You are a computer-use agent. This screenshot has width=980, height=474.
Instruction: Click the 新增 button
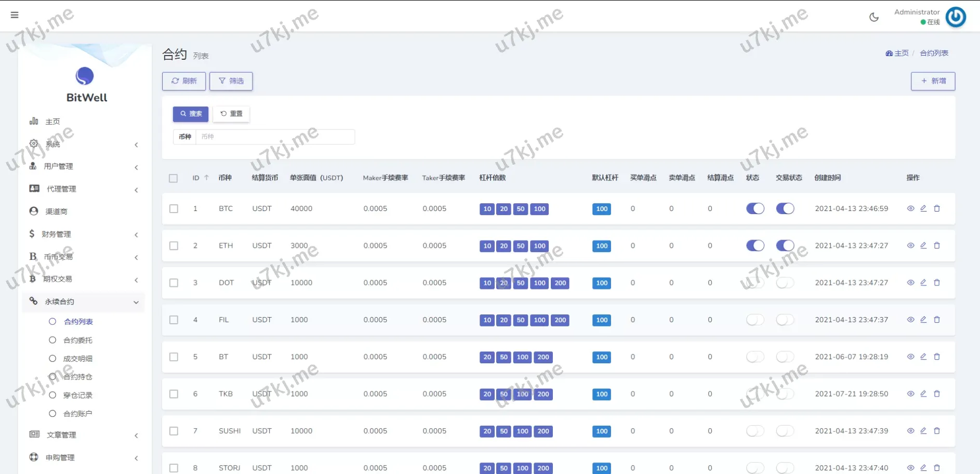tap(933, 81)
